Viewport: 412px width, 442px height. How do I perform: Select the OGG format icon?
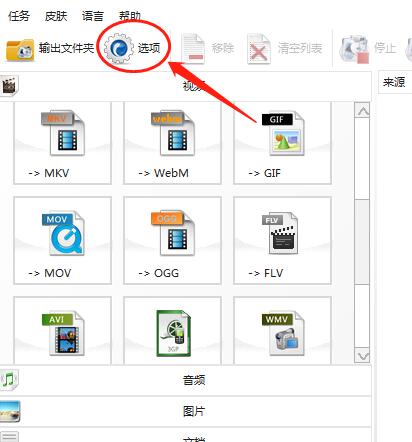[173, 233]
